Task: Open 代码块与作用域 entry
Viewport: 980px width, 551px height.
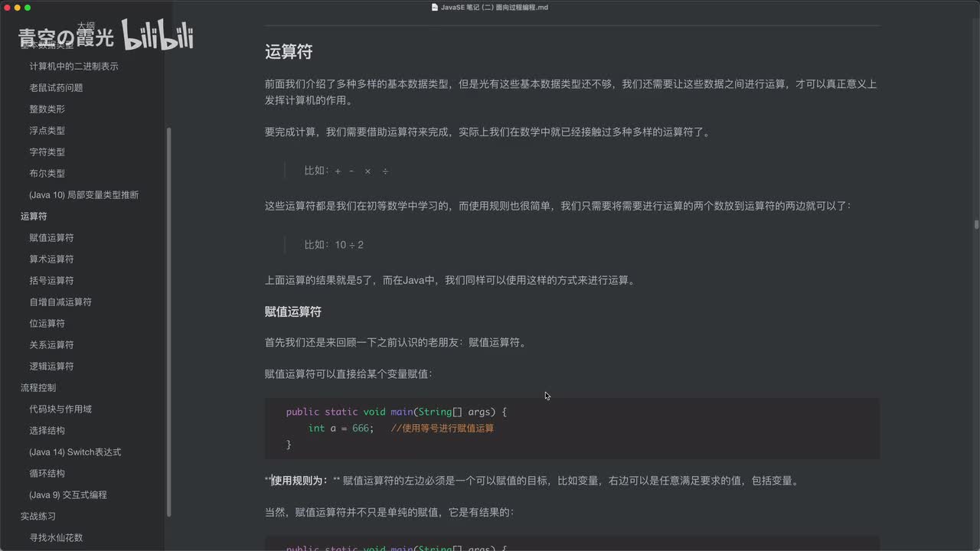Action: click(x=60, y=409)
